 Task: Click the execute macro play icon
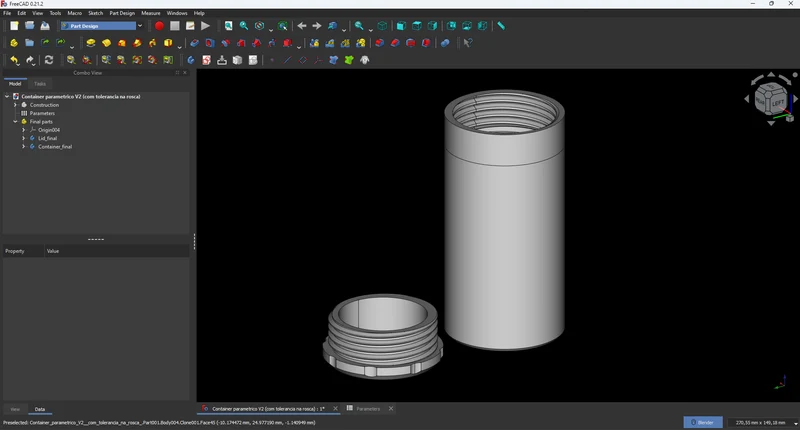click(206, 26)
